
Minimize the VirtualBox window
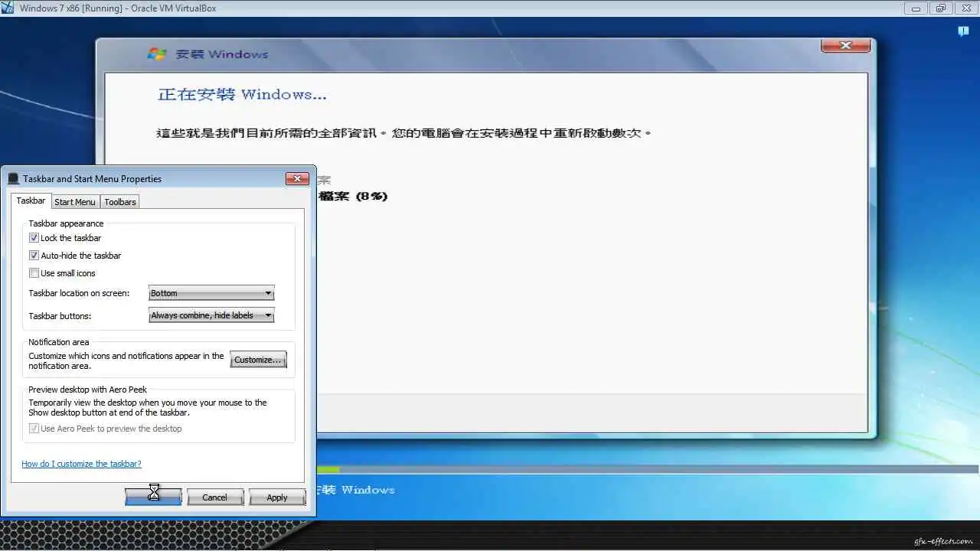point(916,8)
